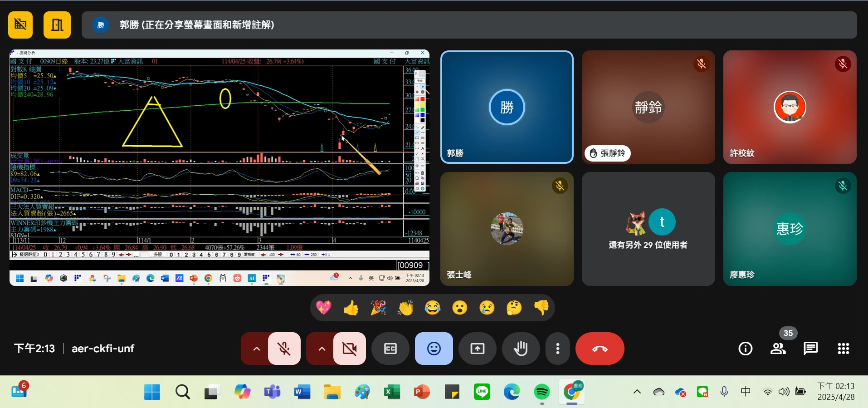
Task: Expand video settings chevron
Action: [322, 349]
